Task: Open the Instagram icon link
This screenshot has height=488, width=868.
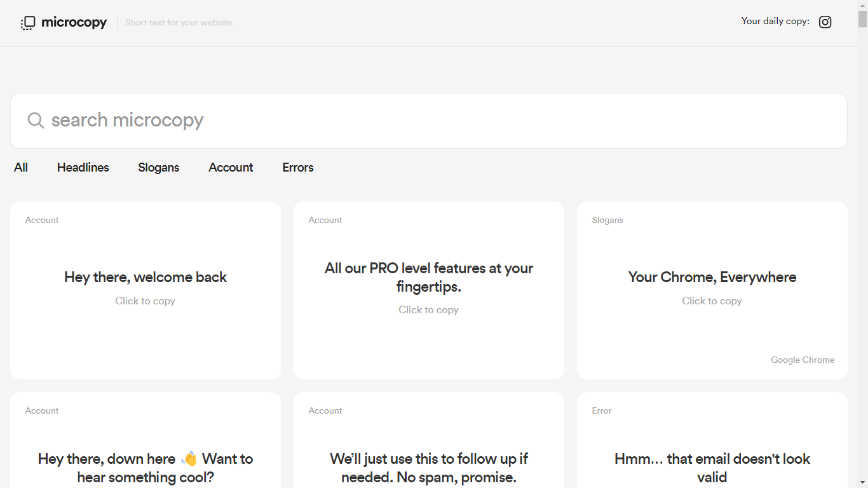Action: pyautogui.click(x=825, y=22)
